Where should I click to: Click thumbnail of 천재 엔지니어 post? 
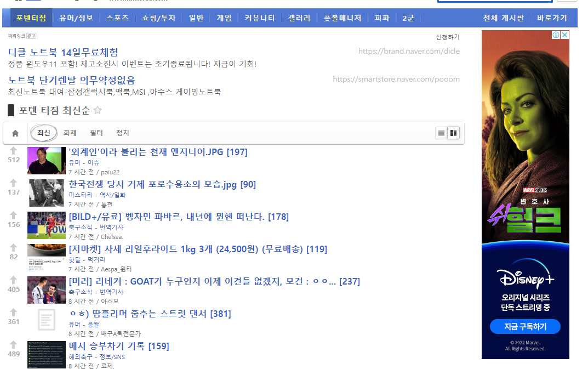(47, 161)
